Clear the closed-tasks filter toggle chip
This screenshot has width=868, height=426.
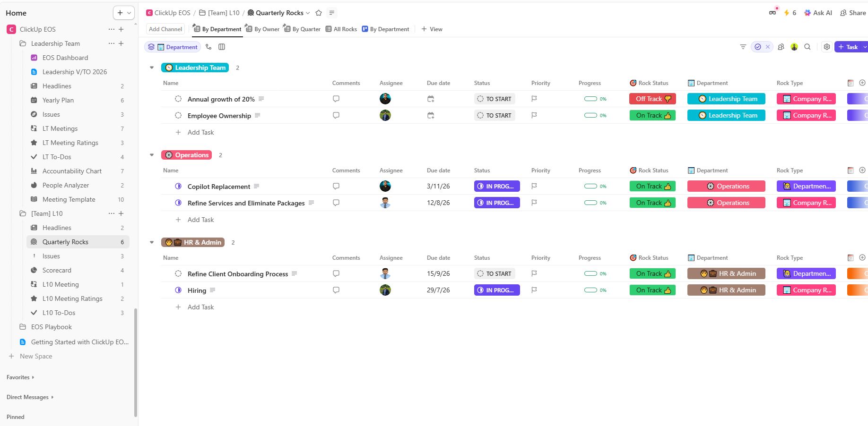(x=768, y=47)
